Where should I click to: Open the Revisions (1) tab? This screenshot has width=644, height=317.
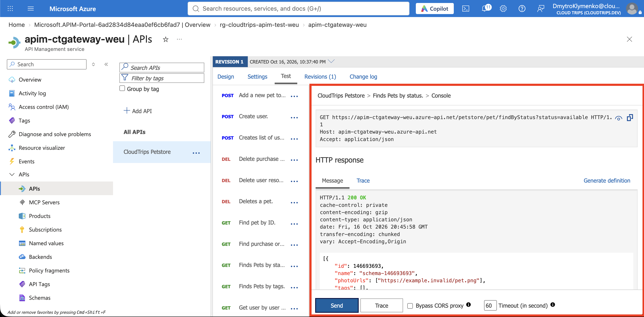[x=320, y=76]
